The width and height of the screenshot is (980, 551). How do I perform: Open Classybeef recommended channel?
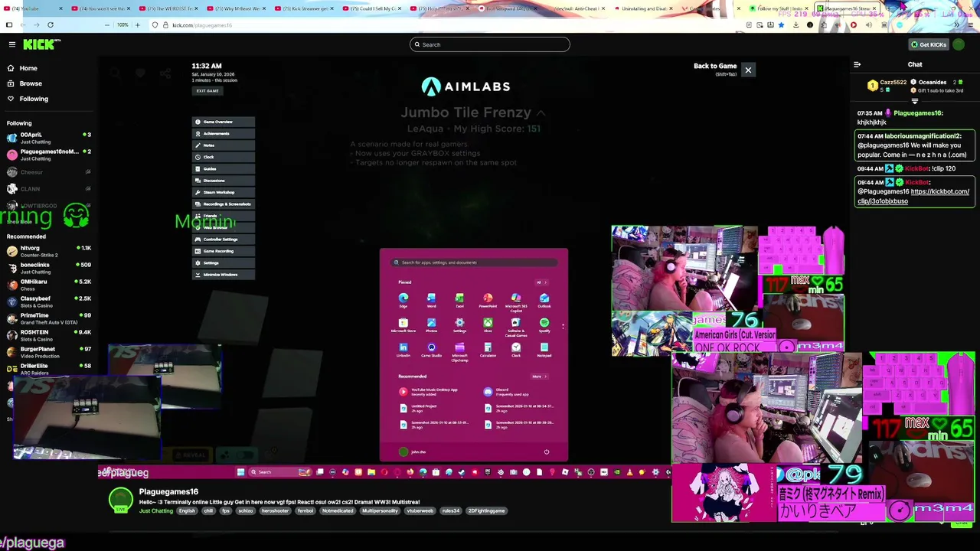click(48, 302)
